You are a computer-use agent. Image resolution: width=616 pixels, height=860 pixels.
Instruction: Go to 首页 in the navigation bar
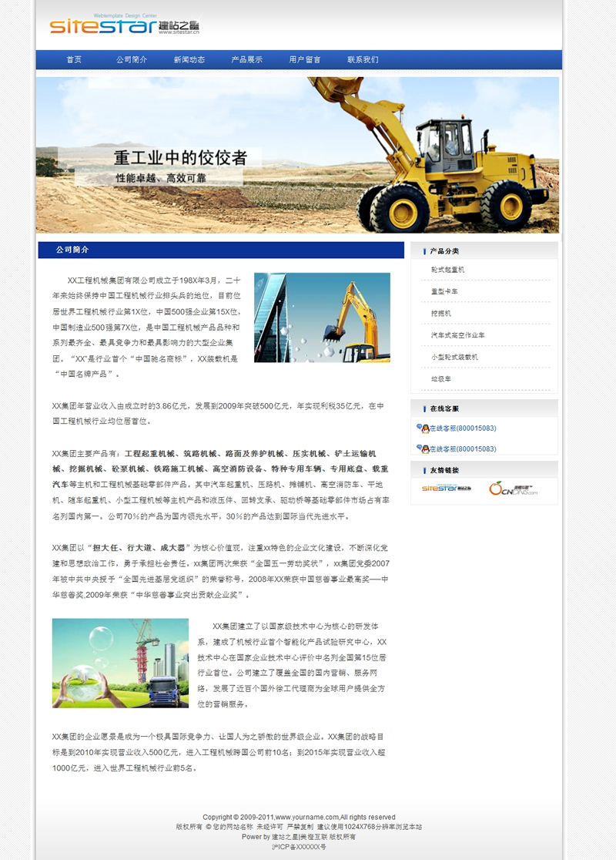[x=74, y=60]
